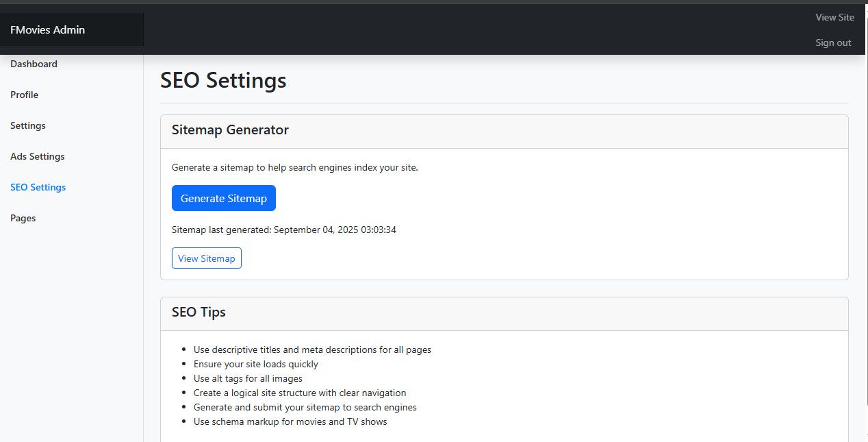Click the SEO Tips card header
868x442 pixels.
[199, 312]
